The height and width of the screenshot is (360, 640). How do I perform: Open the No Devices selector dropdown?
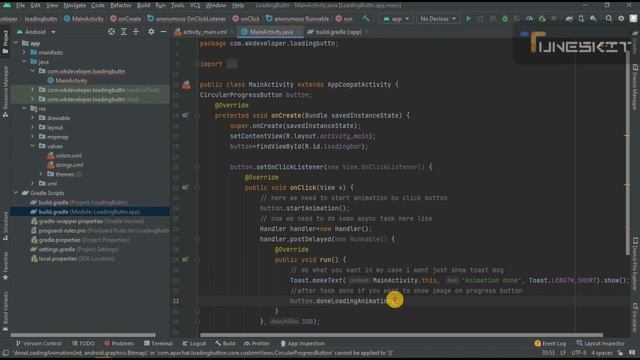(438, 19)
